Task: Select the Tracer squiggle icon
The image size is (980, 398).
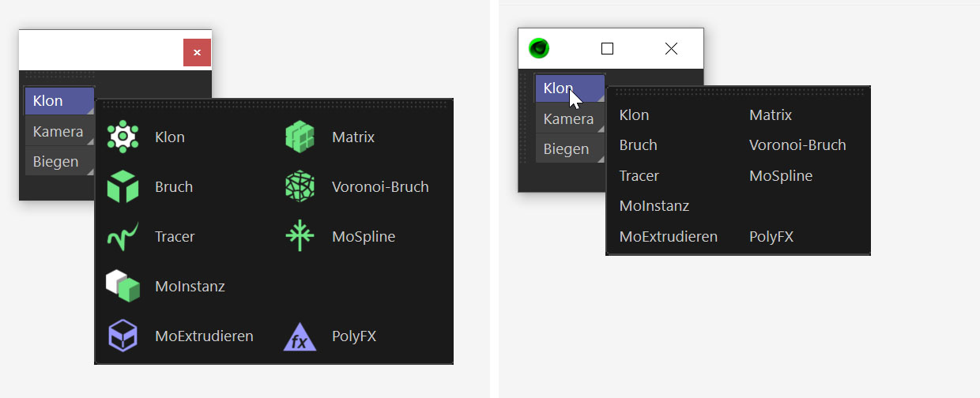Action: tap(122, 236)
